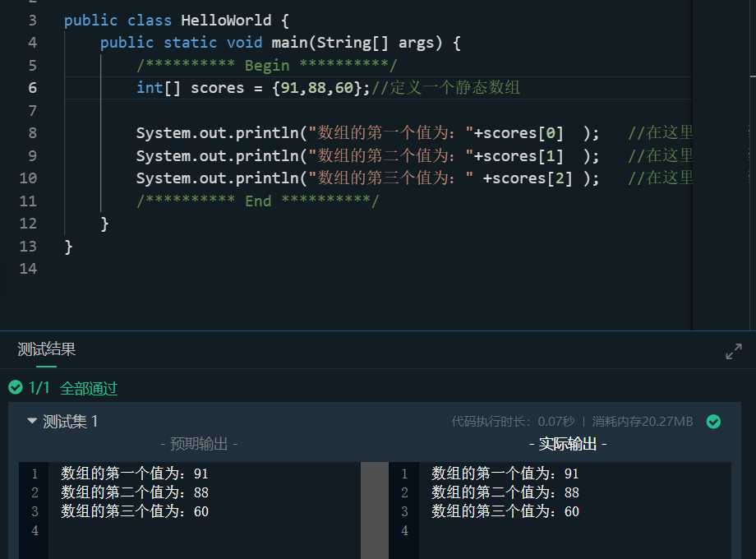Click expected output line 数组的第一个值为: 91
This screenshot has width=756, height=559.
135,474
